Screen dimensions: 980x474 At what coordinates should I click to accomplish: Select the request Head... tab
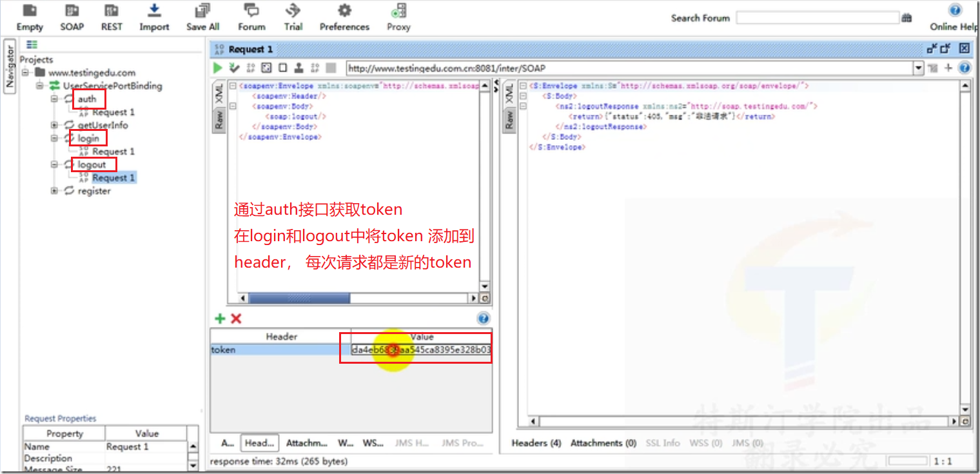[x=260, y=443]
